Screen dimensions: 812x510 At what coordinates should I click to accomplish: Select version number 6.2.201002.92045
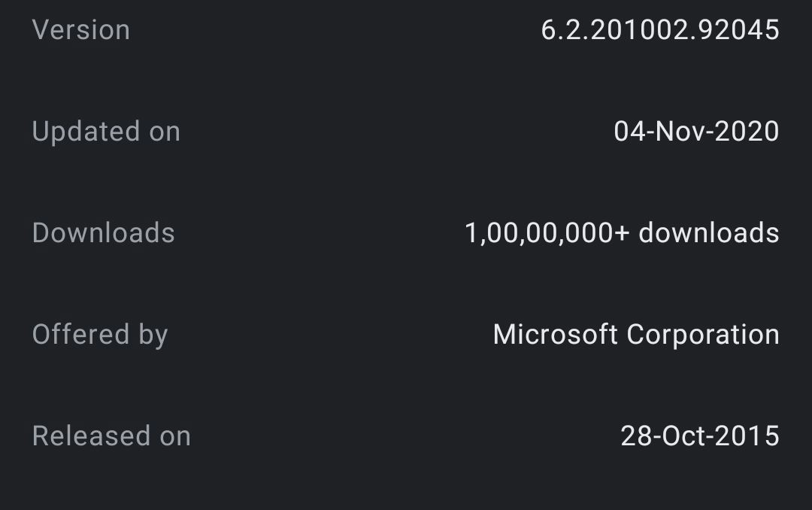pos(660,30)
